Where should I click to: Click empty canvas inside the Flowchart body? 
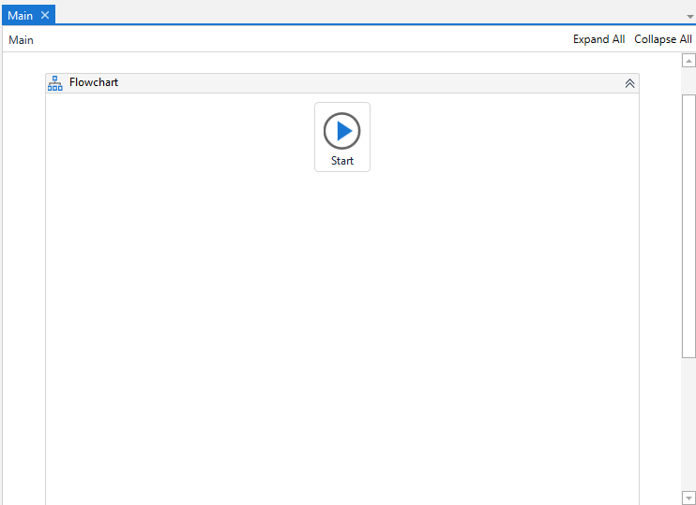point(340,330)
